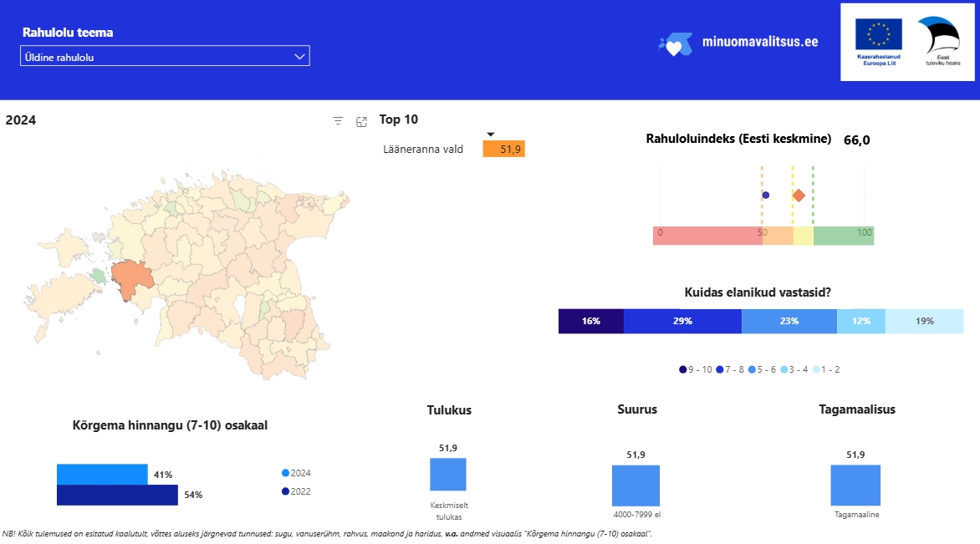Open the Rahulolu teema dropdown
The width and height of the screenshot is (980, 544).
[x=165, y=56]
